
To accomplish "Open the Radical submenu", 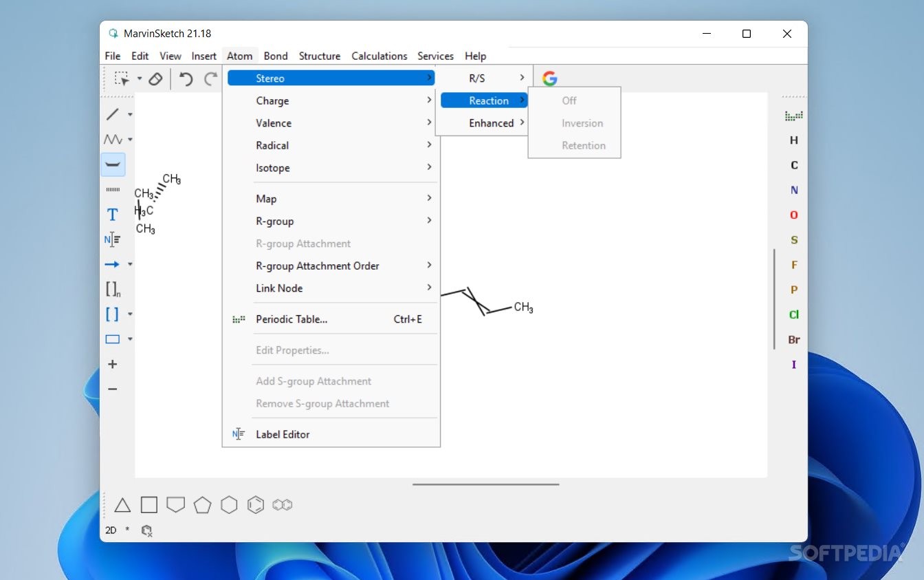I will point(332,145).
